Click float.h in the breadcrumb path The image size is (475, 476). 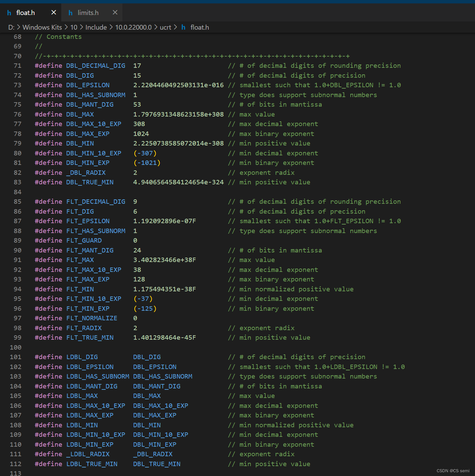point(200,27)
